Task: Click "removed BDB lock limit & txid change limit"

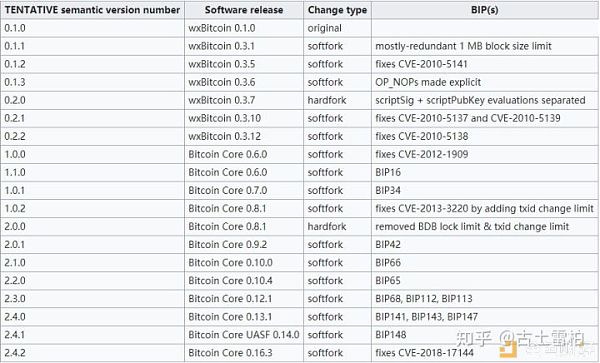Action: pyautogui.click(x=472, y=226)
